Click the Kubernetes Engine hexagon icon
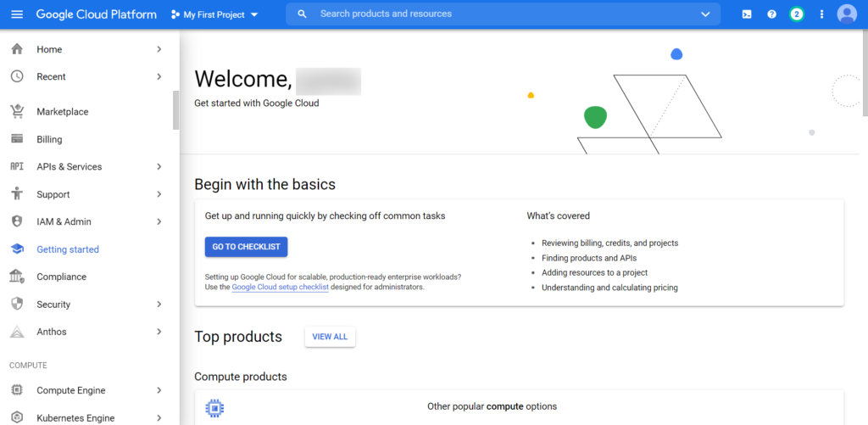868x425 pixels. [x=17, y=418]
